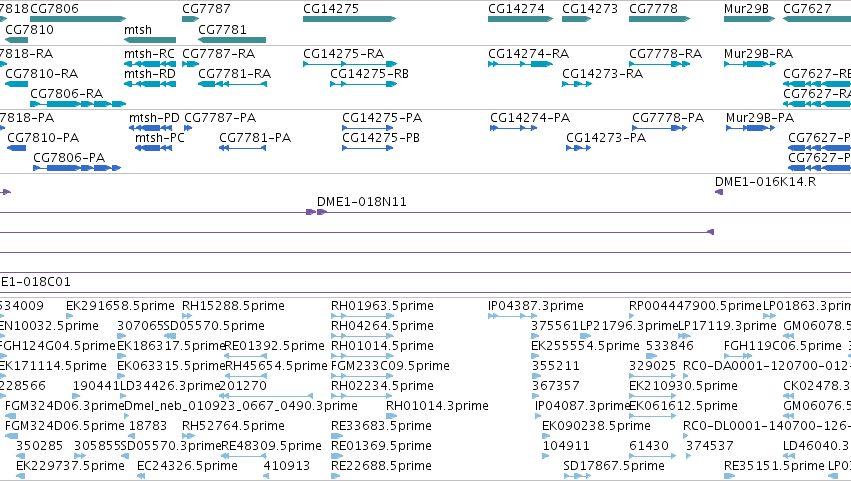This screenshot has height=481, width=851.
Task: Select the CG7787 gene bar
Action: 190,19
